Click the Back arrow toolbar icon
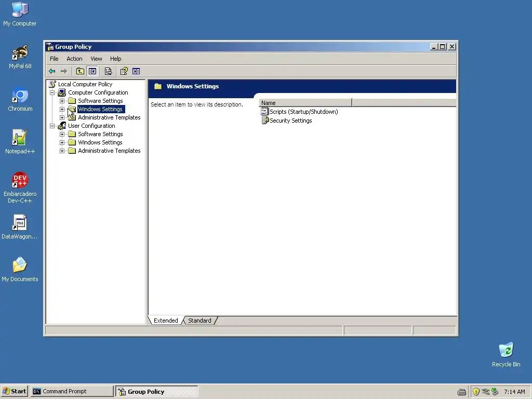Screen dimensions: 532x399 52,71
